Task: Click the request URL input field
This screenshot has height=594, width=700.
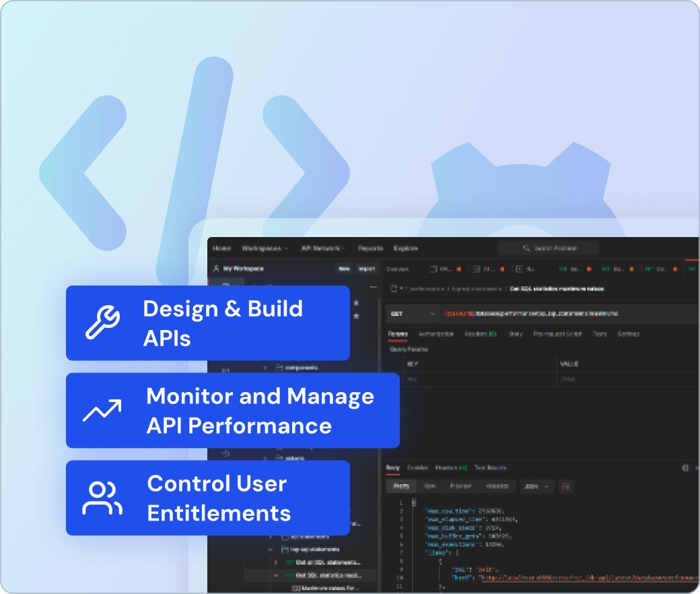Action: tap(569, 314)
